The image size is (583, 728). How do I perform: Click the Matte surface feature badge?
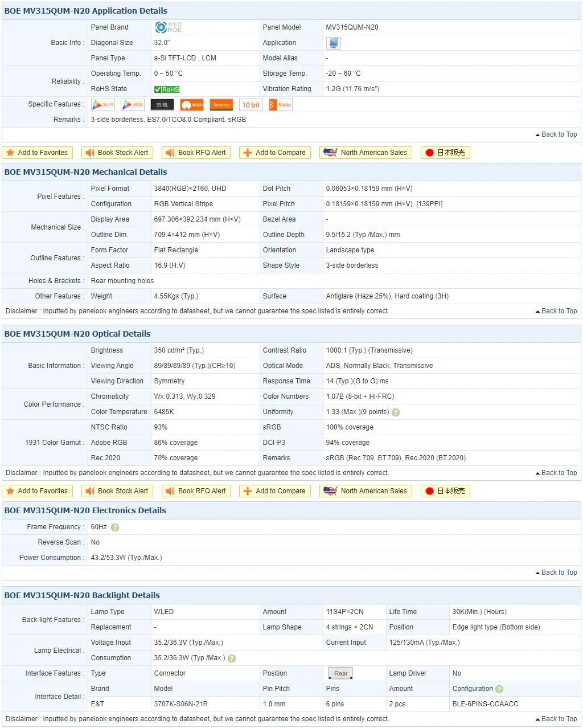(x=280, y=105)
